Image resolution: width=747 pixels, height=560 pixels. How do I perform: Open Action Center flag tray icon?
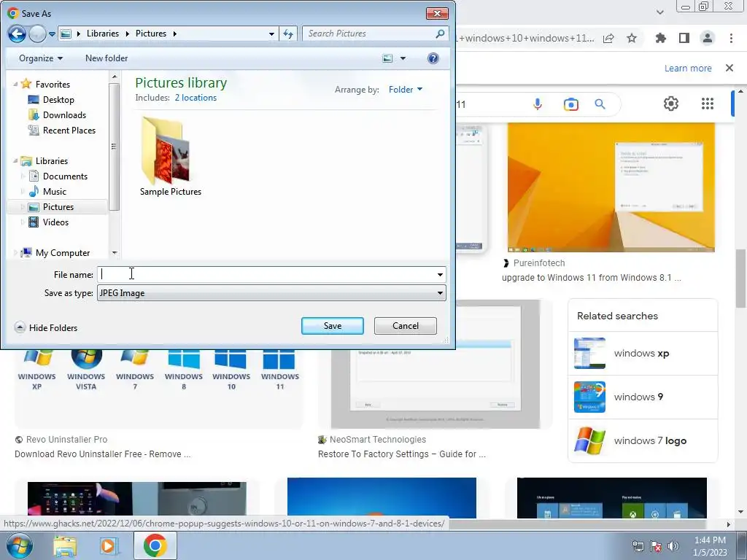tap(656, 546)
